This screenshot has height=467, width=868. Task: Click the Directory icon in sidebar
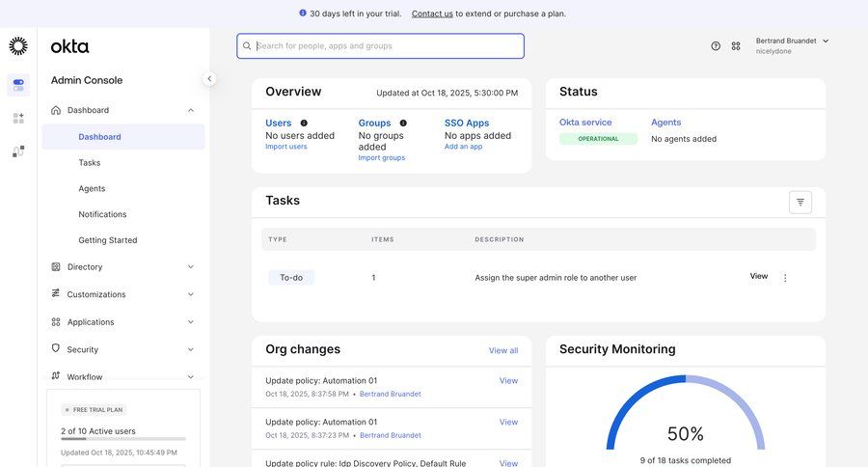coord(56,266)
